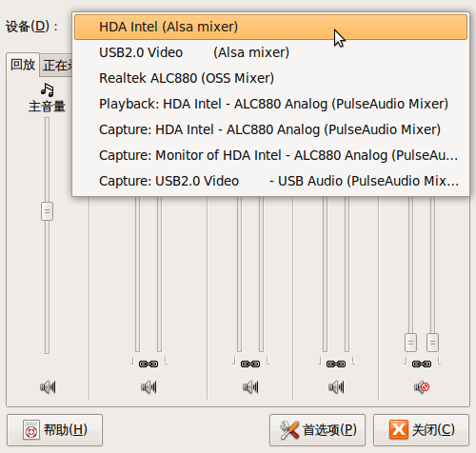Toggle mute speaker icon under 主音量 slider

[48, 387]
